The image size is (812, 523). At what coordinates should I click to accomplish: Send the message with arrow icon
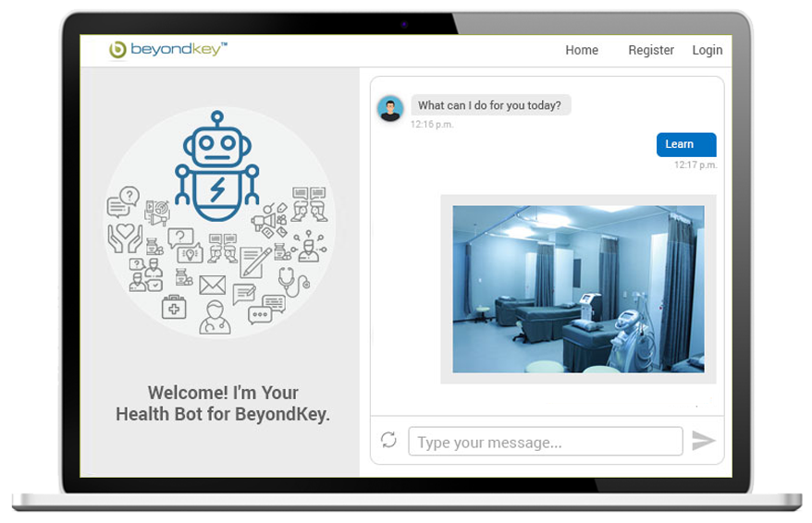[703, 441]
